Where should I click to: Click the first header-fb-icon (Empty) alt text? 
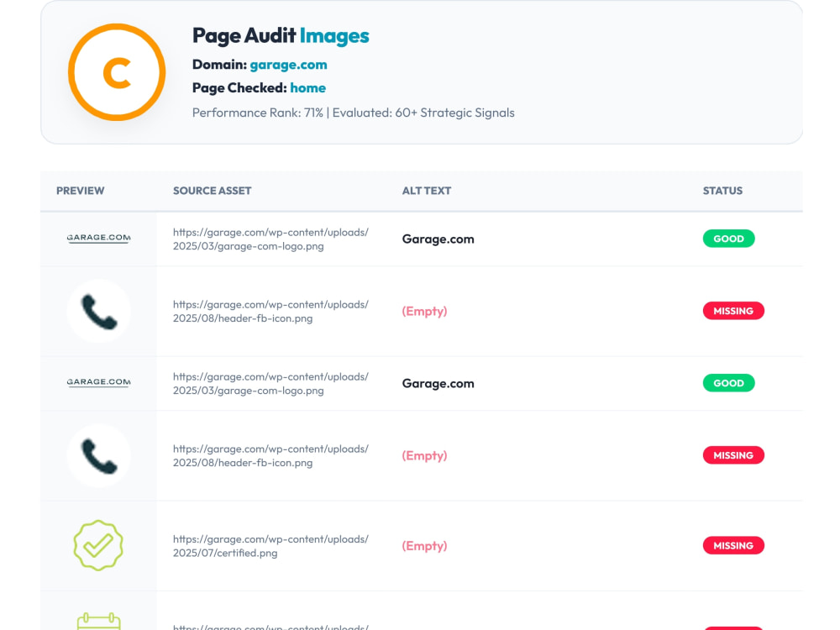click(424, 312)
